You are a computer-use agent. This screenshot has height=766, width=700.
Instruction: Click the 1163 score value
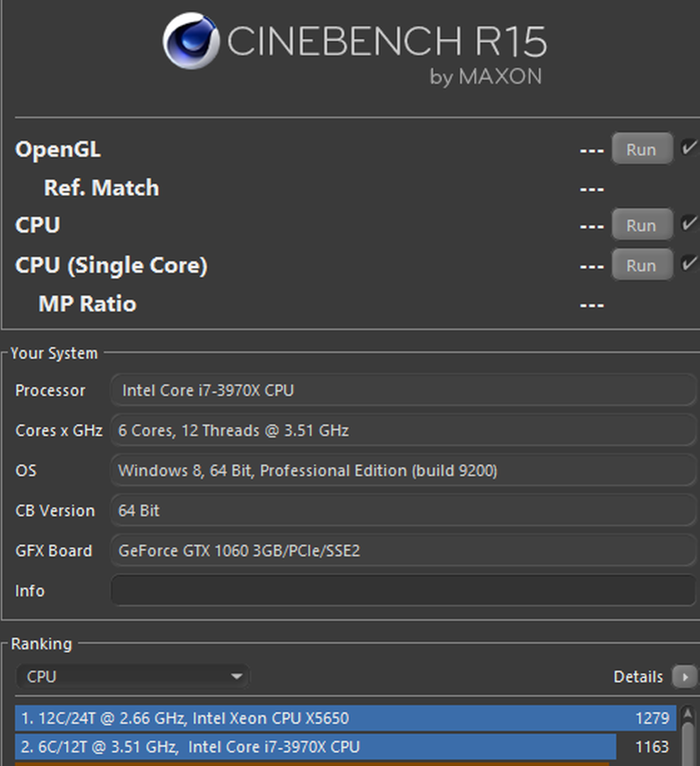click(652, 746)
